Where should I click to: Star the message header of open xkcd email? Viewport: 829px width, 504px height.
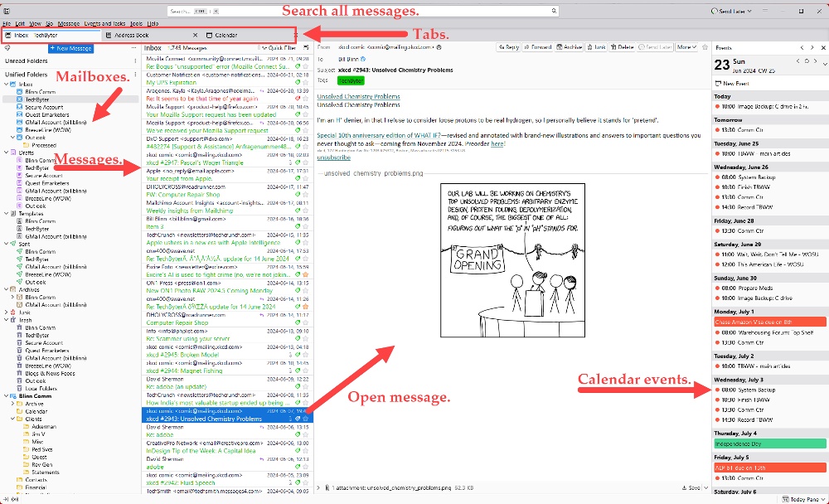705,47
